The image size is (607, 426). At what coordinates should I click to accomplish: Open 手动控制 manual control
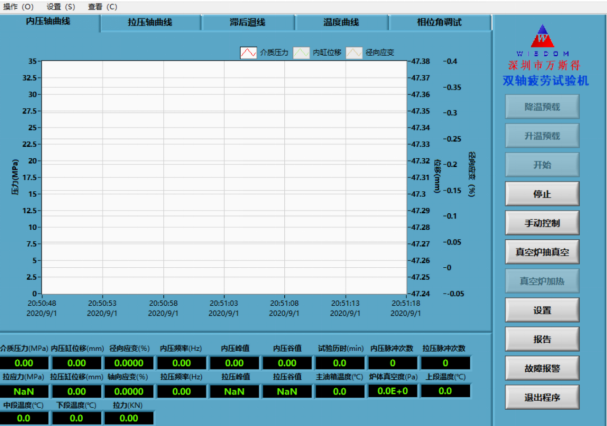[542, 223]
